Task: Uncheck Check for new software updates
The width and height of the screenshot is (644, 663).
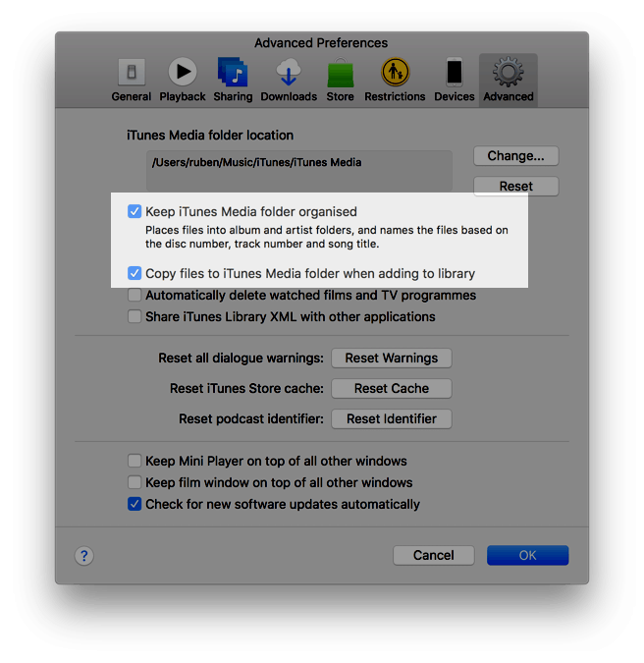Action: coord(134,504)
